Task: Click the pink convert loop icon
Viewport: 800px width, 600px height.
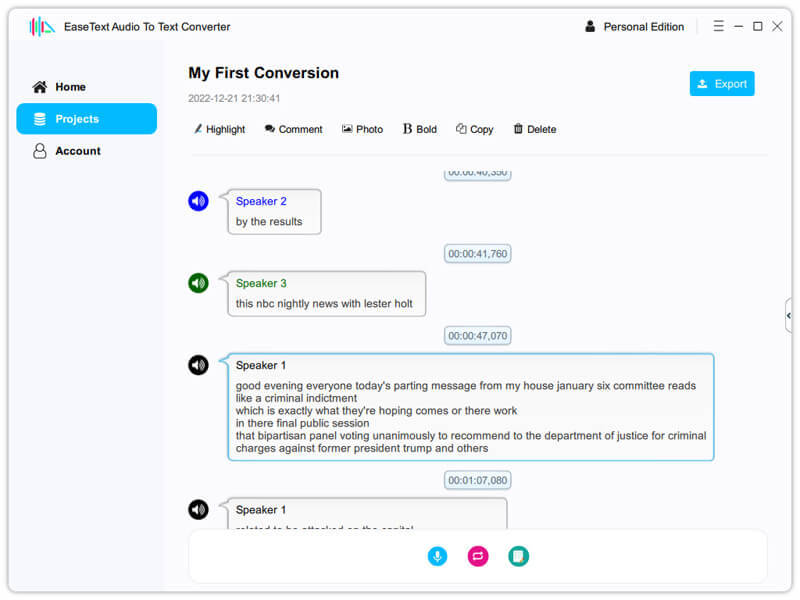Action: pos(478,556)
